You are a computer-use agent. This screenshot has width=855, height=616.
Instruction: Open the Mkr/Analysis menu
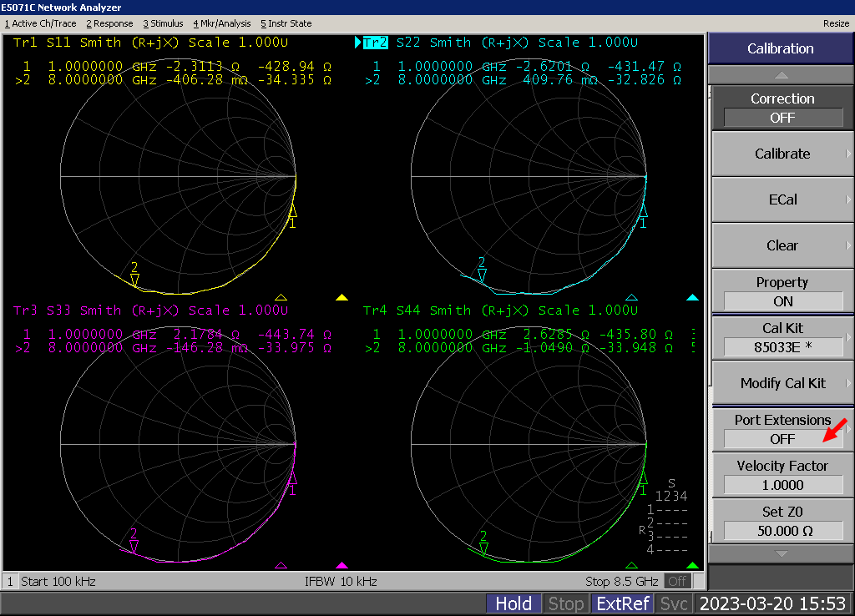point(221,23)
